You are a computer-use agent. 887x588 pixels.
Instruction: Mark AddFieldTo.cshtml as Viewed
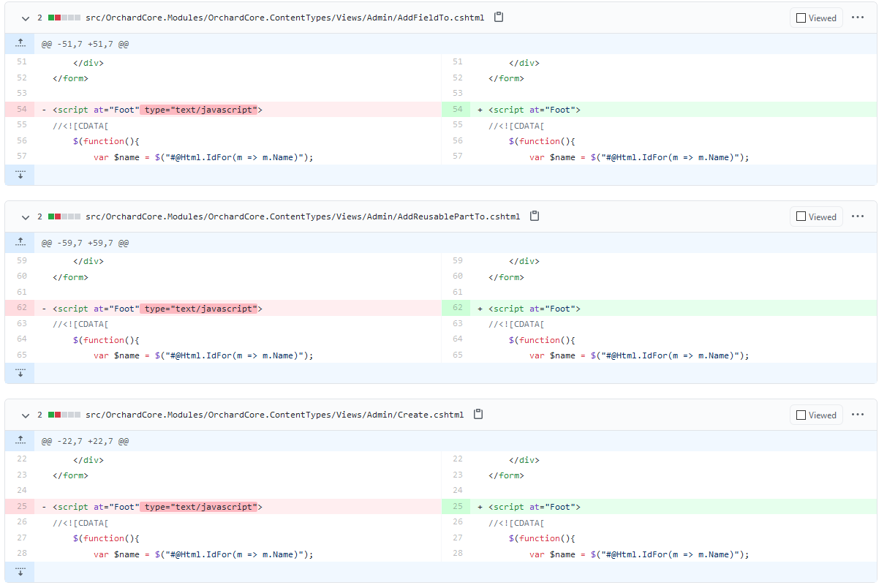(816, 18)
